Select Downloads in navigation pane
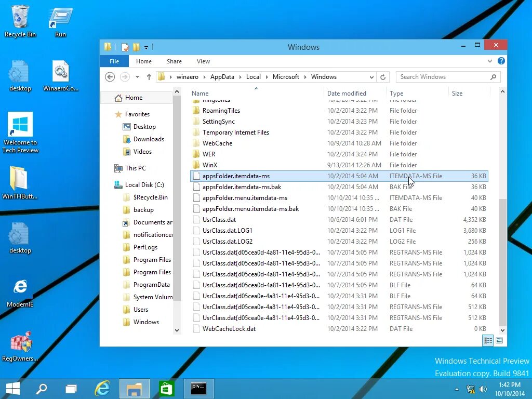532x399 pixels. [x=149, y=139]
